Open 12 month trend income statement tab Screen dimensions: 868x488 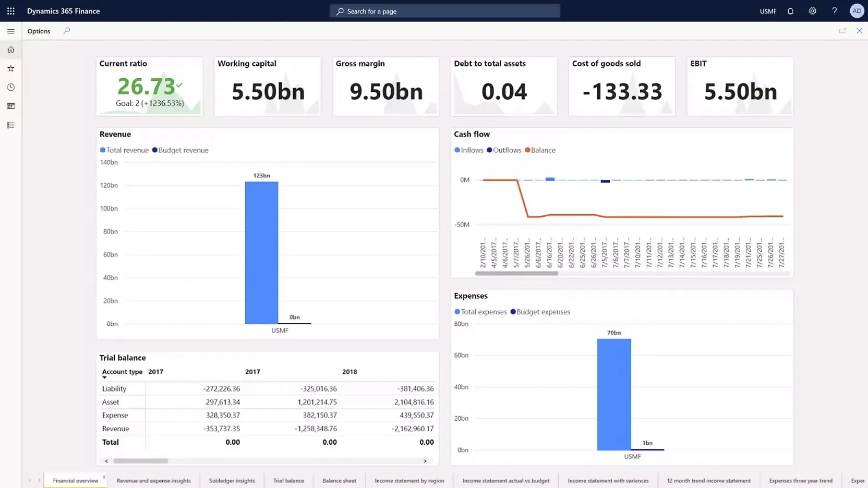click(x=709, y=481)
